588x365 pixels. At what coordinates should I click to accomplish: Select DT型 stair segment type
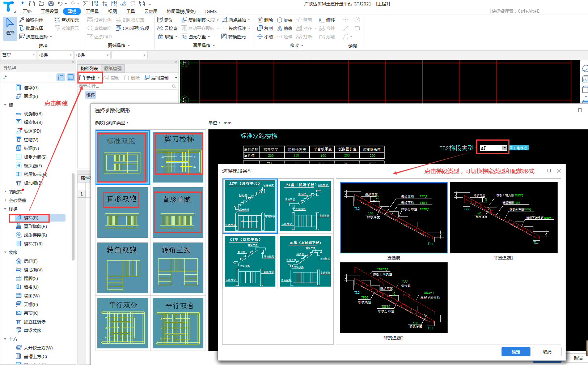305,262
